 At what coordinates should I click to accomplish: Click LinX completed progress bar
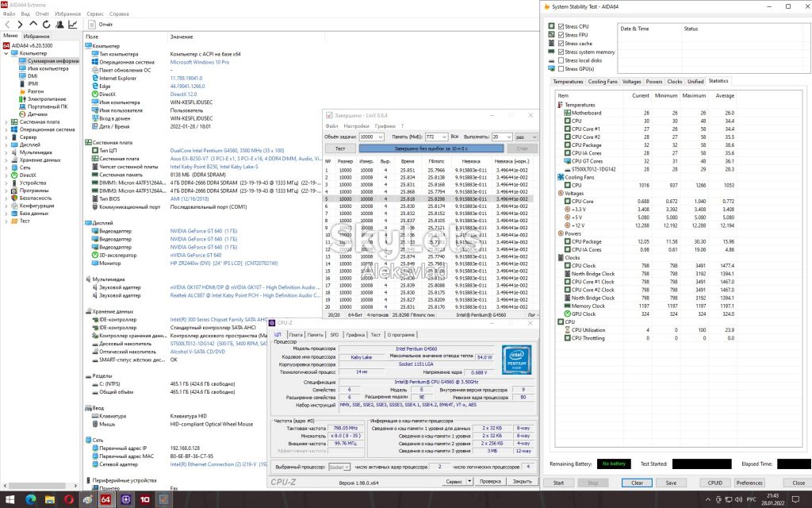(431, 148)
